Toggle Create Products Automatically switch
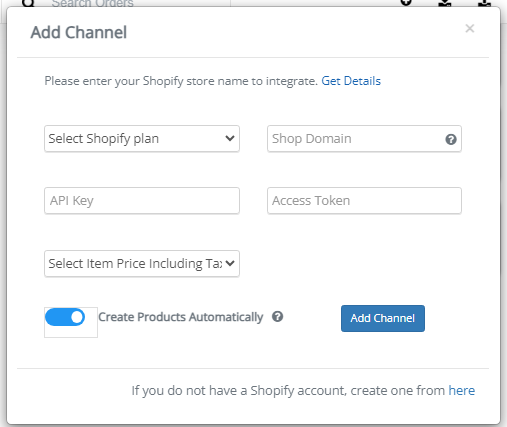Screen dimensions: 507x427 (x=65, y=317)
